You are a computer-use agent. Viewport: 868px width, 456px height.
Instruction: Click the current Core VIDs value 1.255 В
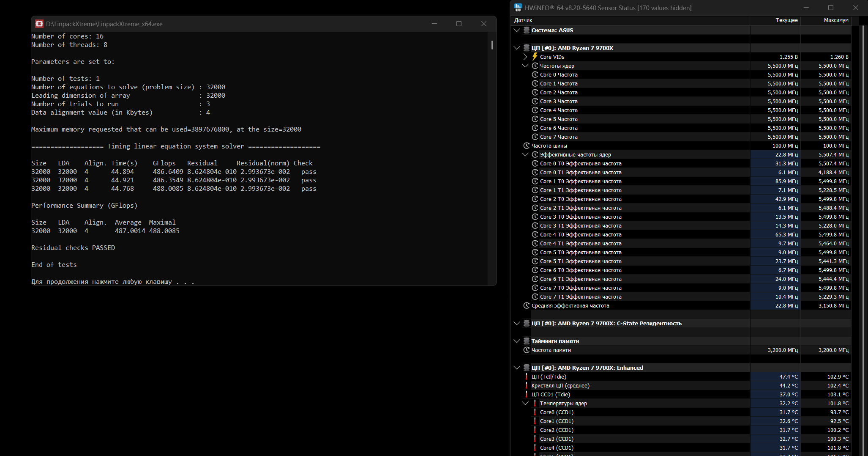(x=789, y=57)
